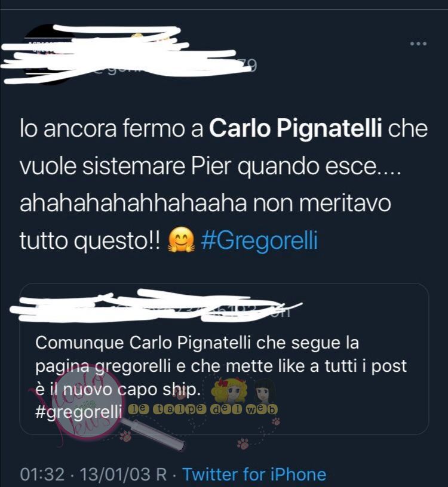Click the "vuole sistemare Pier quando esce" line
448x487 pixels.
pos(210,166)
